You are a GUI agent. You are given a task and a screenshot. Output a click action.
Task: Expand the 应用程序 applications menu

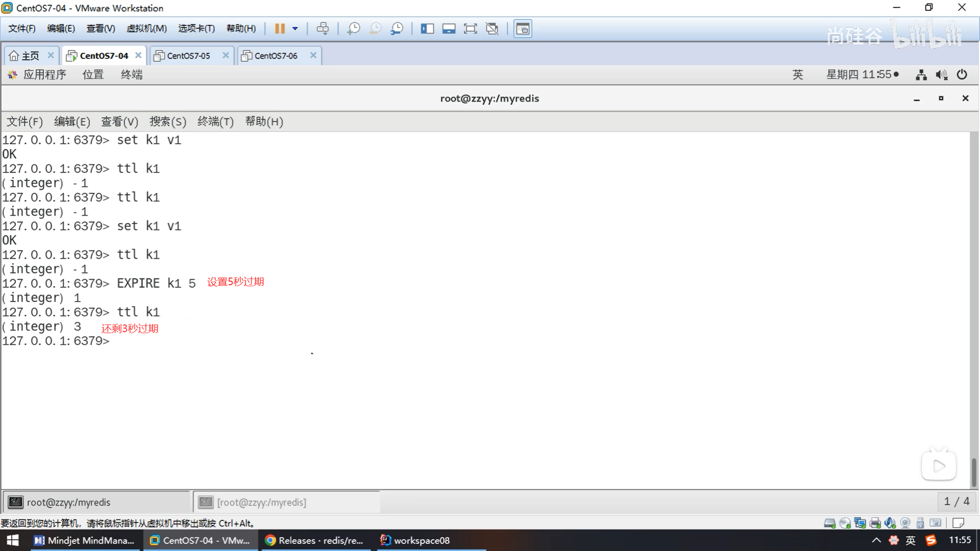[x=44, y=74]
